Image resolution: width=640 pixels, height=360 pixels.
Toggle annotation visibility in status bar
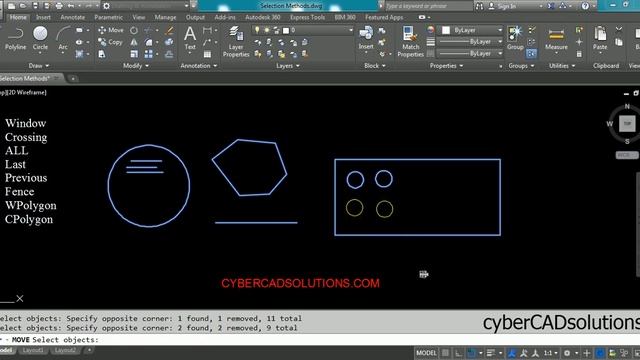pos(512,353)
